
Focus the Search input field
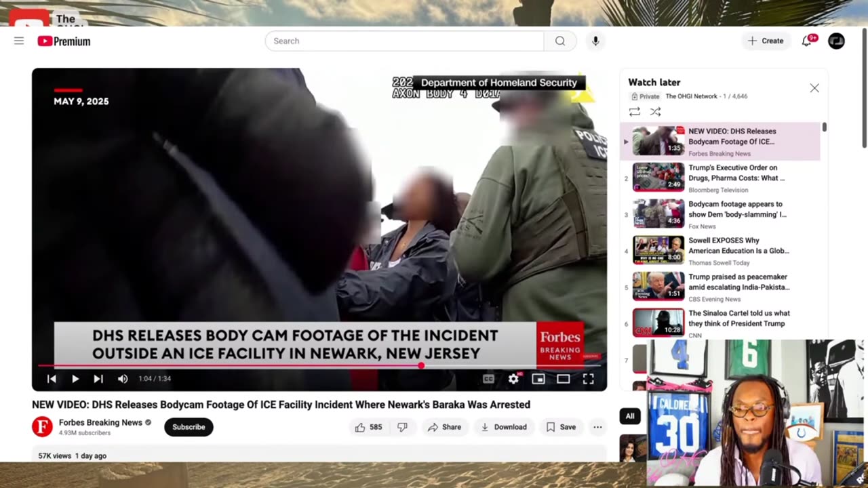[x=404, y=41]
